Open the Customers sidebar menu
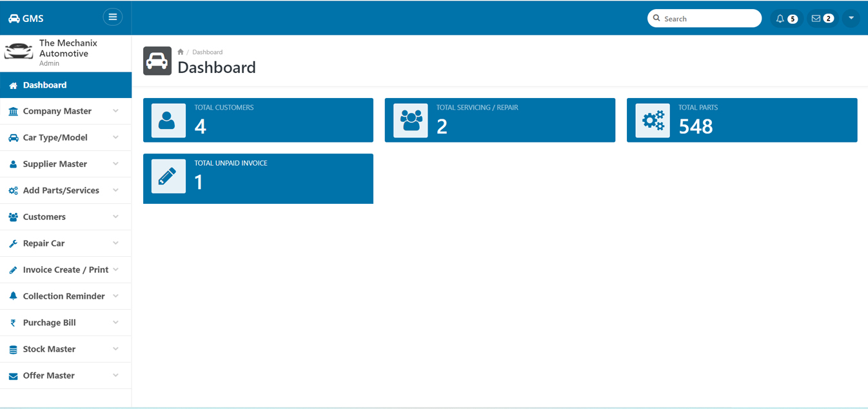This screenshot has height=409, width=868. click(44, 217)
